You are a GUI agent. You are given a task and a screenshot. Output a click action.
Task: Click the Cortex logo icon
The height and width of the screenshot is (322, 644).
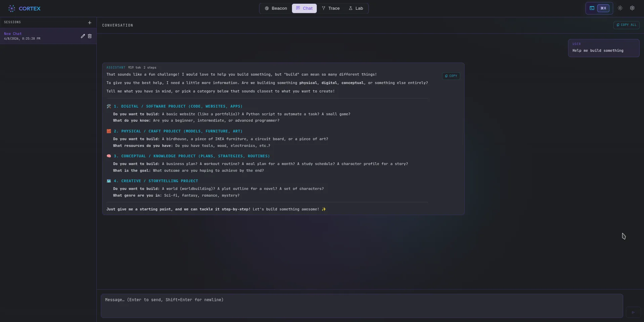tap(12, 8)
